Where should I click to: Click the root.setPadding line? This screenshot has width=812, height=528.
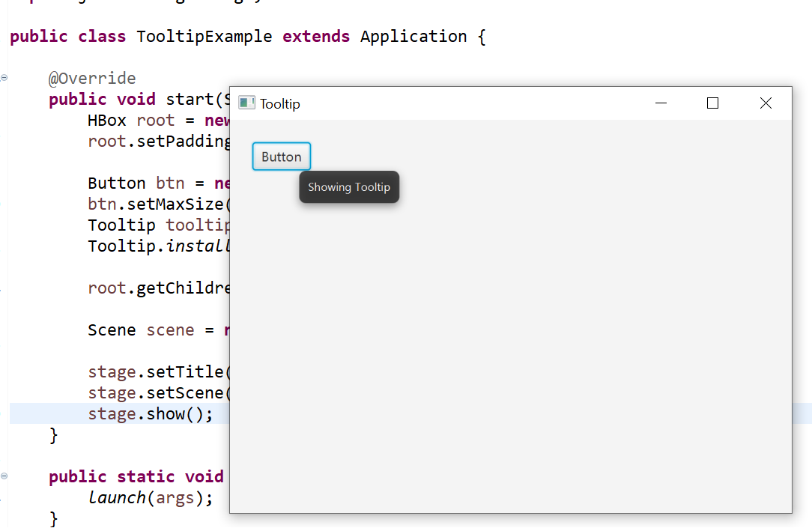pos(150,141)
